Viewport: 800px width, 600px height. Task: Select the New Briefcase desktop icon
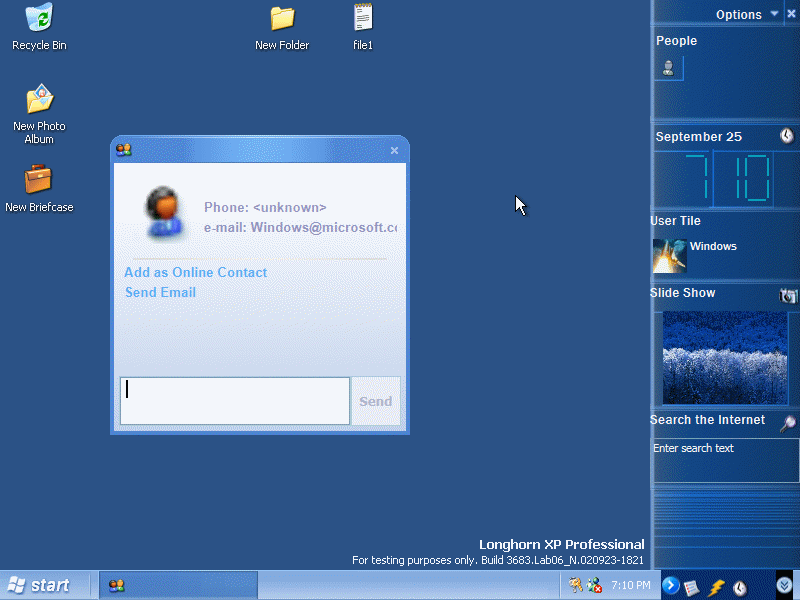pyautogui.click(x=39, y=188)
